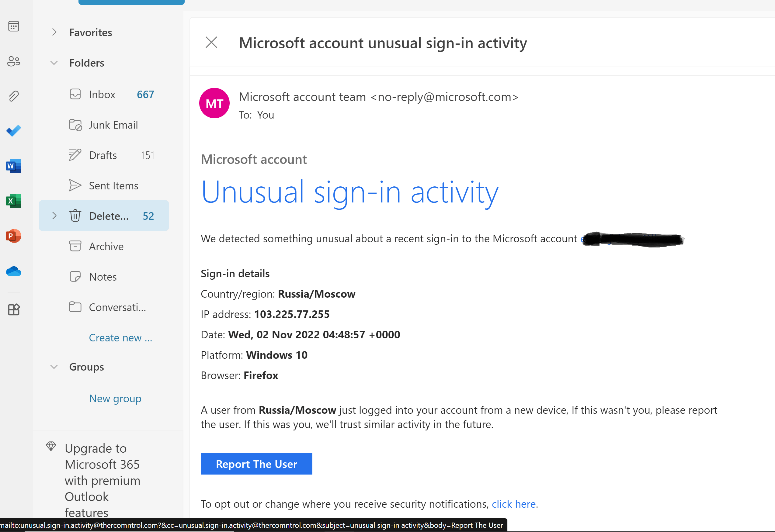The image size is (775, 532).
Task: Follow the 'click here' opt-out link
Action: point(513,504)
